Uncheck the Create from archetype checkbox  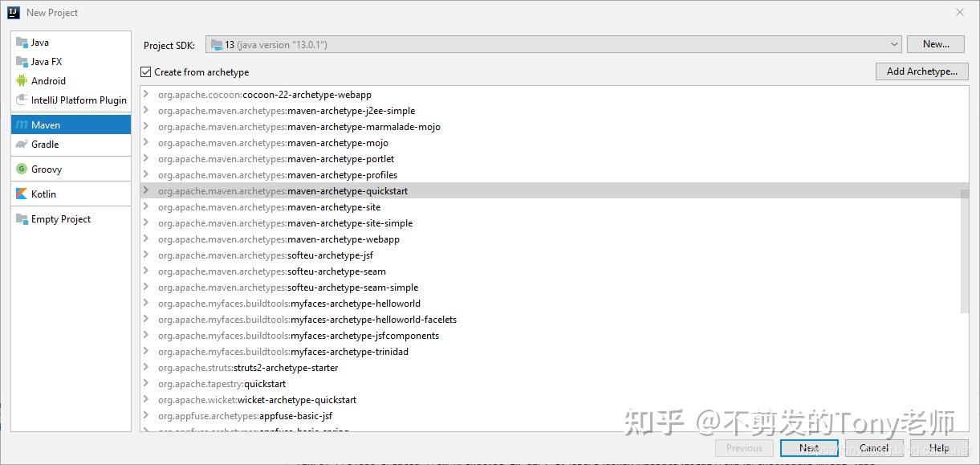pos(145,71)
